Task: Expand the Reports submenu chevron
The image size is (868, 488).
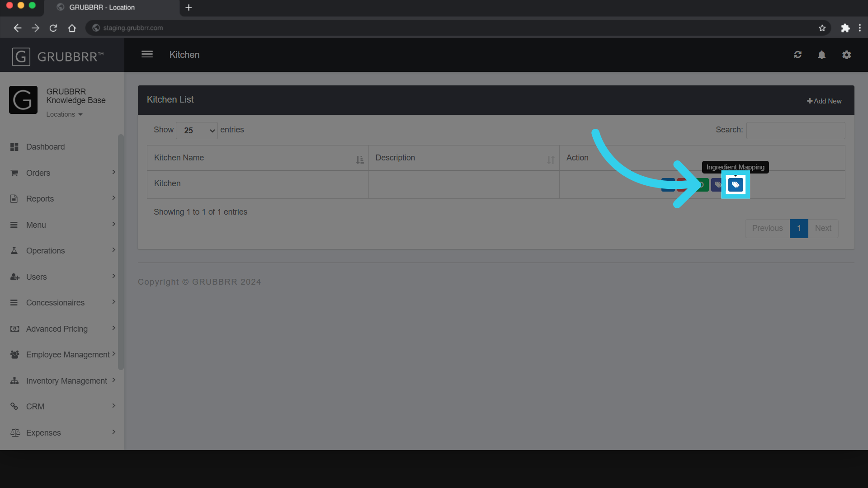Action: pos(113,198)
